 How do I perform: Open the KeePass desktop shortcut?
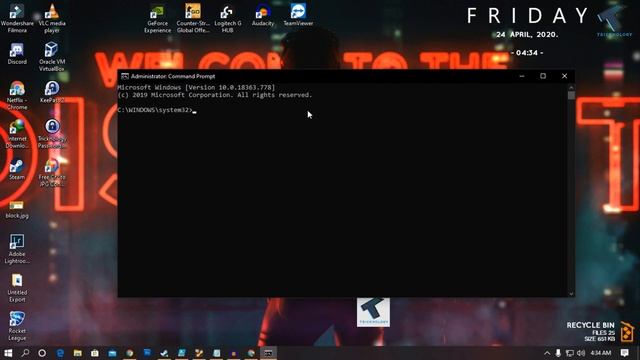[52, 92]
